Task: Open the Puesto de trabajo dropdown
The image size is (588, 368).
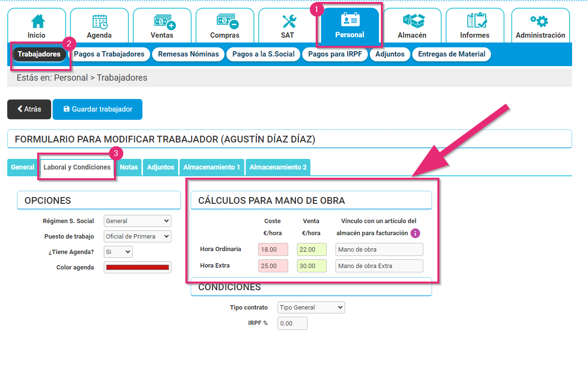Action: tap(138, 237)
